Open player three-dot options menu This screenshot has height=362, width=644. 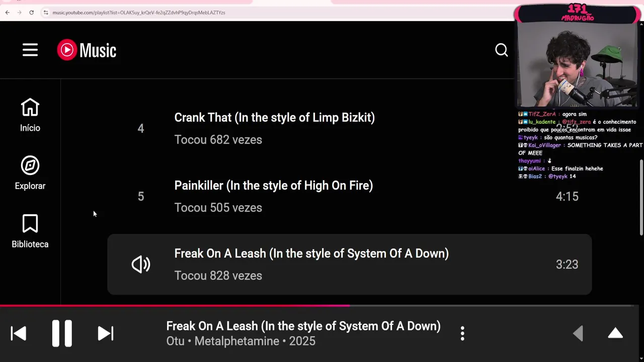(462, 333)
